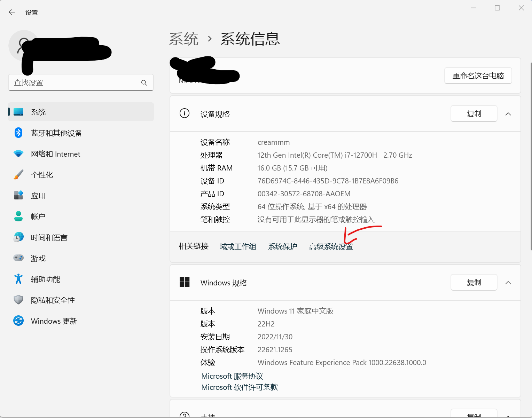Open Windows 更新 settings
This screenshot has width=532, height=418.
54,321
